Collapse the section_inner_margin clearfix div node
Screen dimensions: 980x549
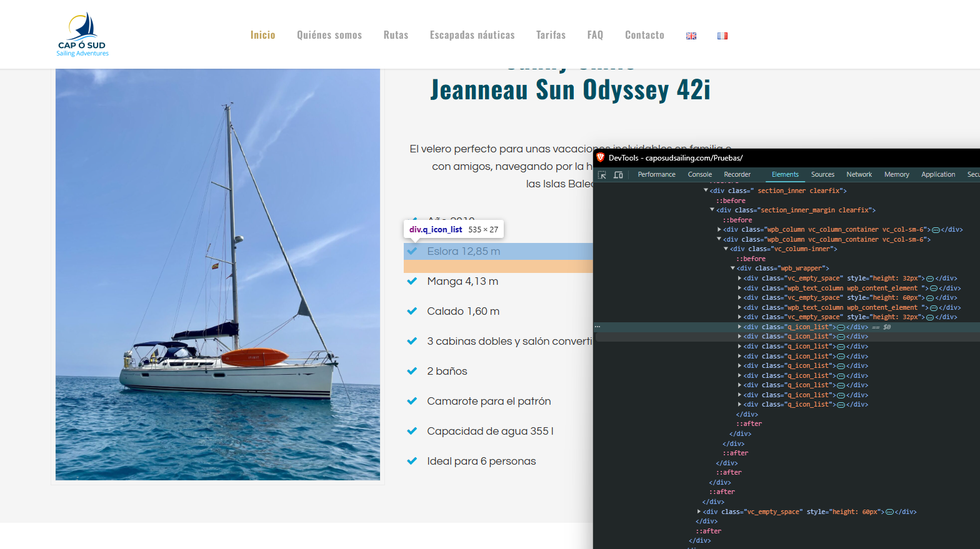coord(712,210)
